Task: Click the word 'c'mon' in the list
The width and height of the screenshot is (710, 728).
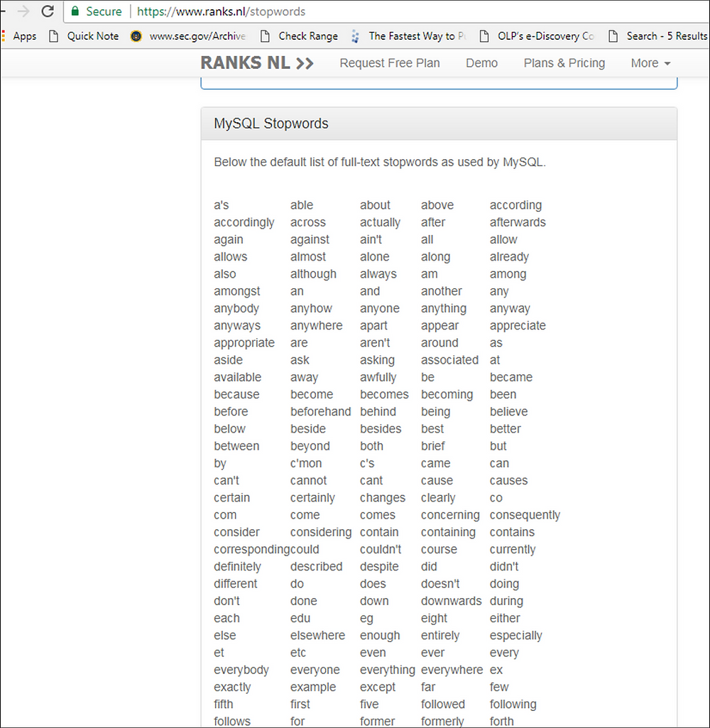Action: 306,463
